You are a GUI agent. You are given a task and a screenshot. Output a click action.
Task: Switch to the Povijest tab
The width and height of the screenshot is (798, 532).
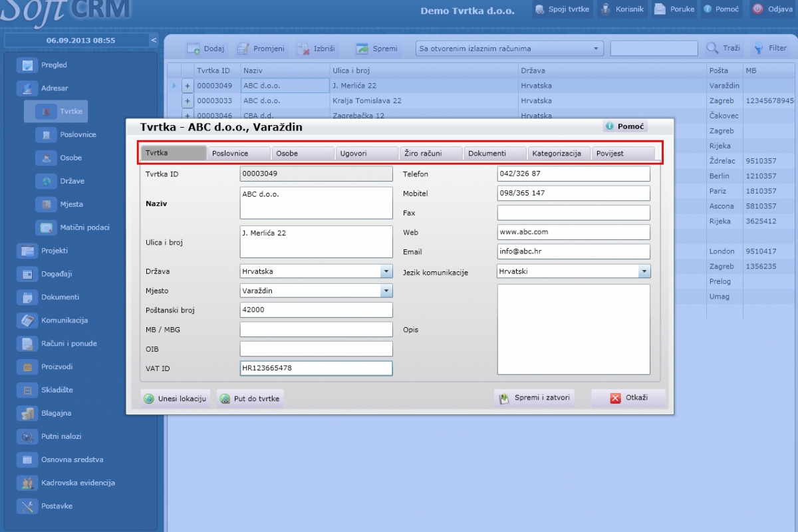point(623,154)
